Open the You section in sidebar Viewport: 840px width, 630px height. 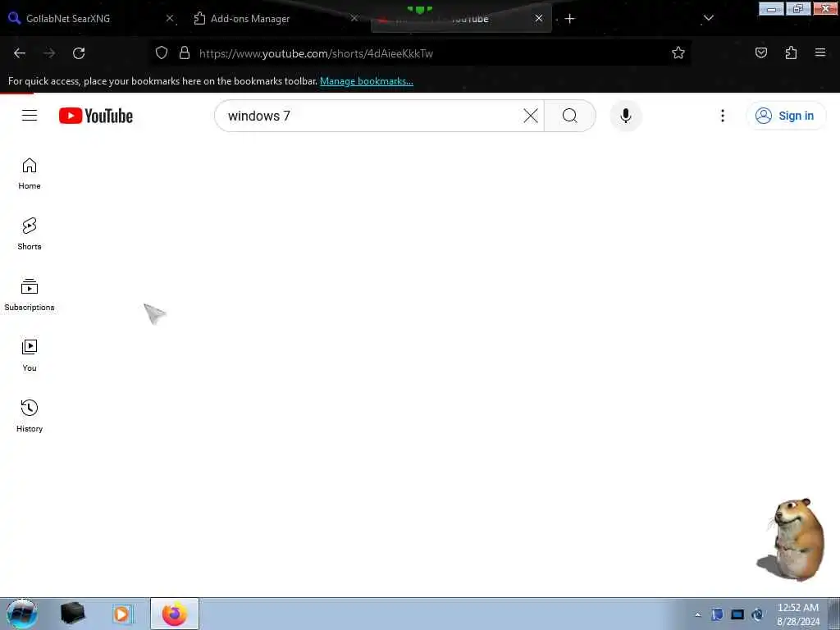30,356
